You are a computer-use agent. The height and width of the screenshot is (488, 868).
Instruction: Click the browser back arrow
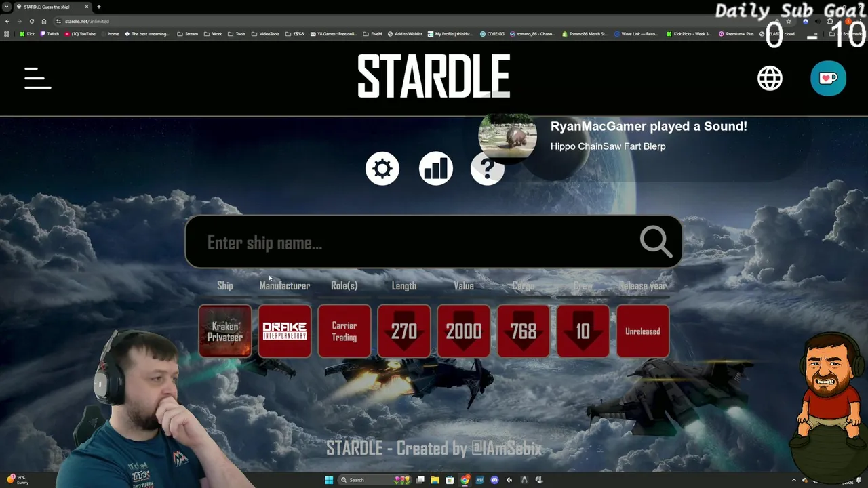pyautogui.click(x=7, y=21)
